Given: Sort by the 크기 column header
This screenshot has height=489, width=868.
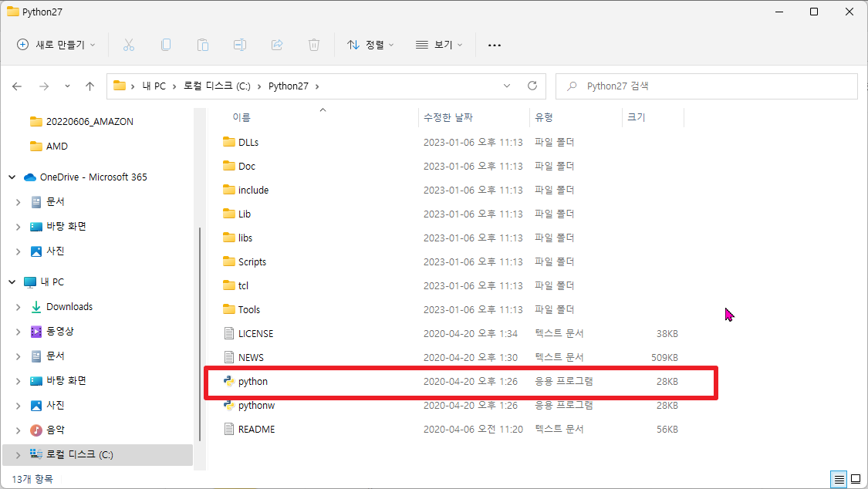Looking at the screenshot, I should (636, 117).
